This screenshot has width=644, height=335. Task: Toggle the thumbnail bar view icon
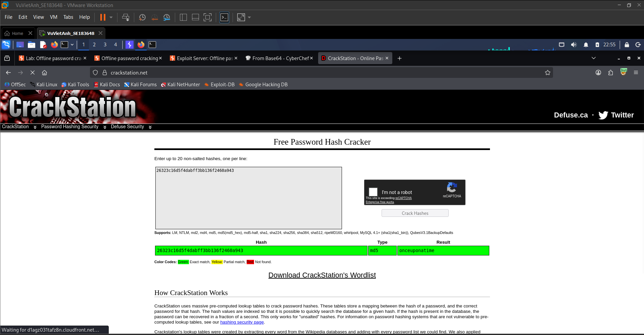point(195,17)
